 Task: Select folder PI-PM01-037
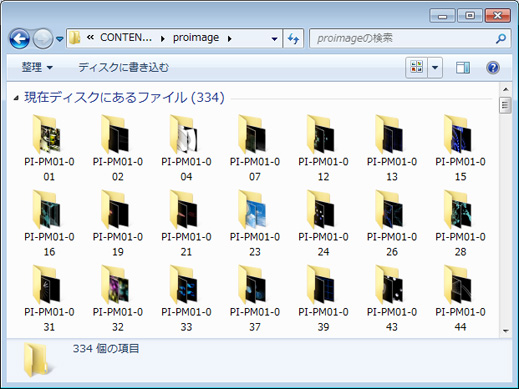click(255, 299)
